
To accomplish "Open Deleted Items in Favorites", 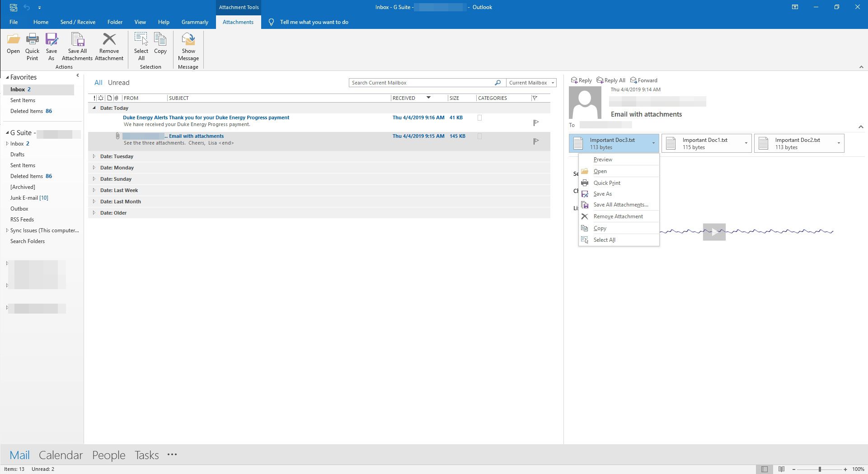I will coord(31,111).
